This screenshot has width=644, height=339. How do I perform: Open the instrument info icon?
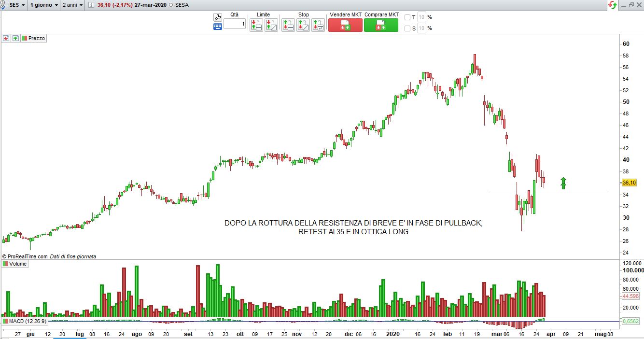point(91,5)
